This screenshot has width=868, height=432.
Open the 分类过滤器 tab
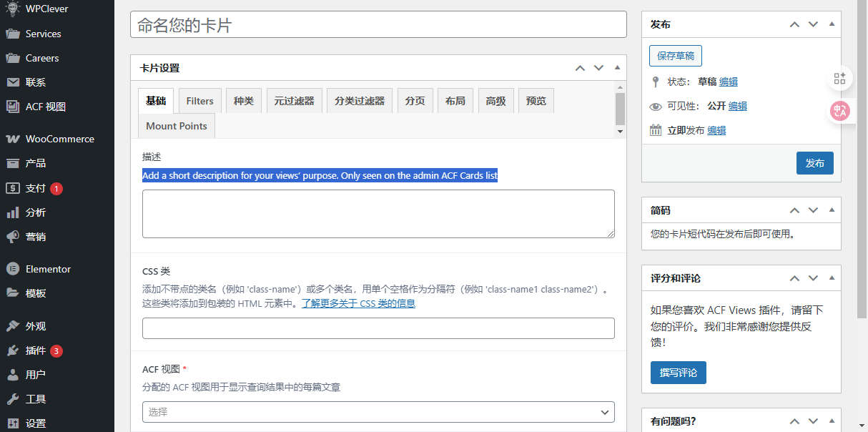360,101
